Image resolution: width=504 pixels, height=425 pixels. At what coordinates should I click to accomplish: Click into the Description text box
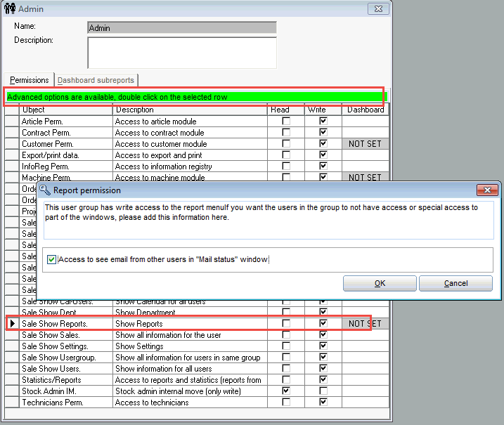point(181,53)
